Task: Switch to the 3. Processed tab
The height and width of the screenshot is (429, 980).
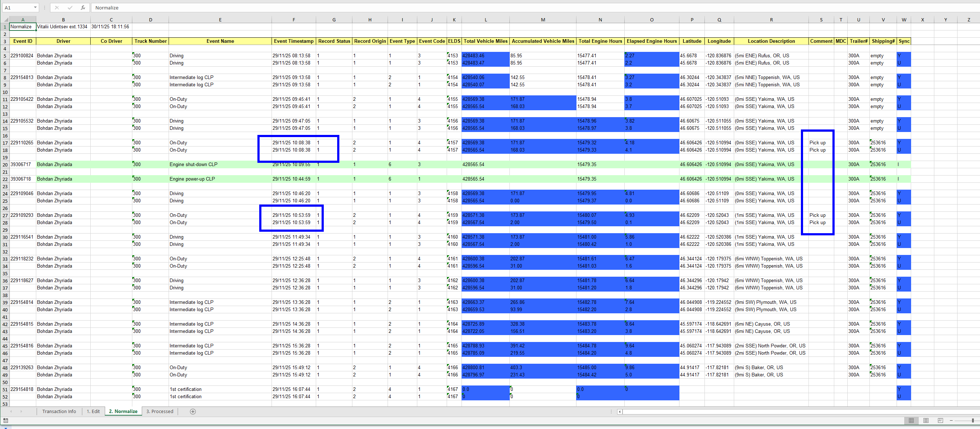Action: point(160,412)
